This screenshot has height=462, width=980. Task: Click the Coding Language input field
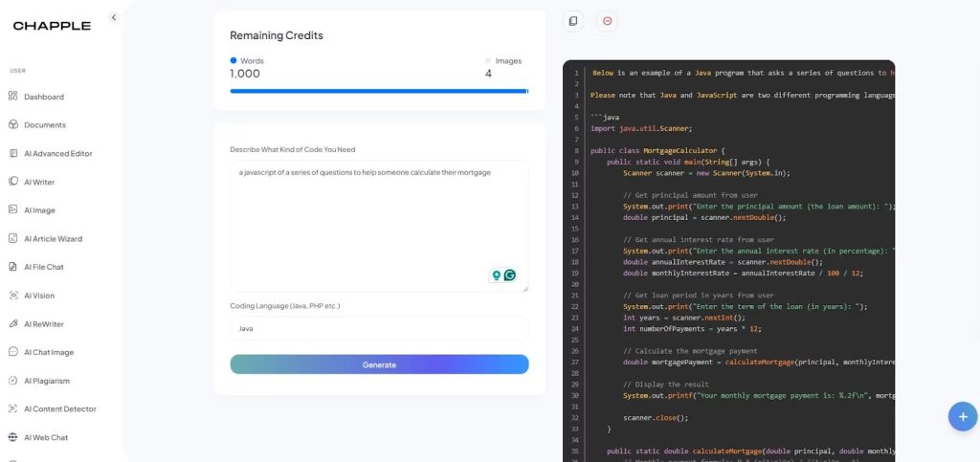[379, 328]
